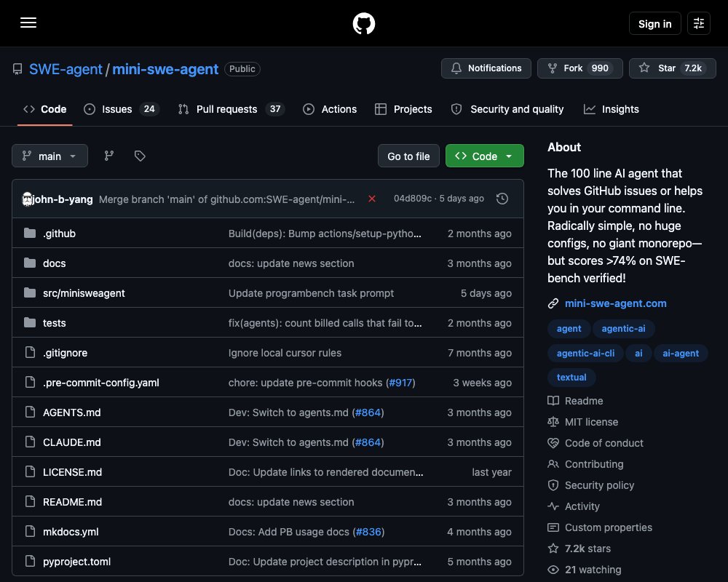Open mini-swe-agent repository name link

click(165, 69)
